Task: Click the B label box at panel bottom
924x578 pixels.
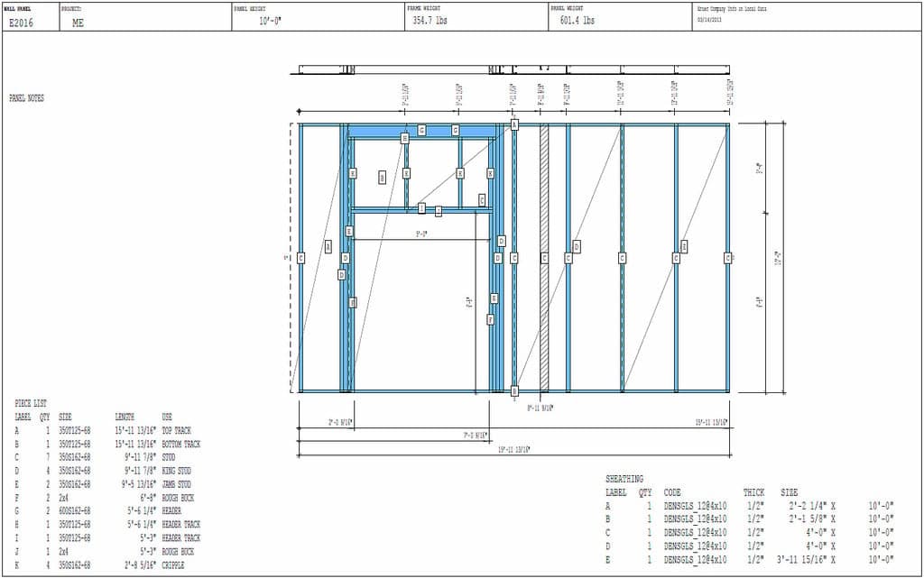Action: (514, 390)
